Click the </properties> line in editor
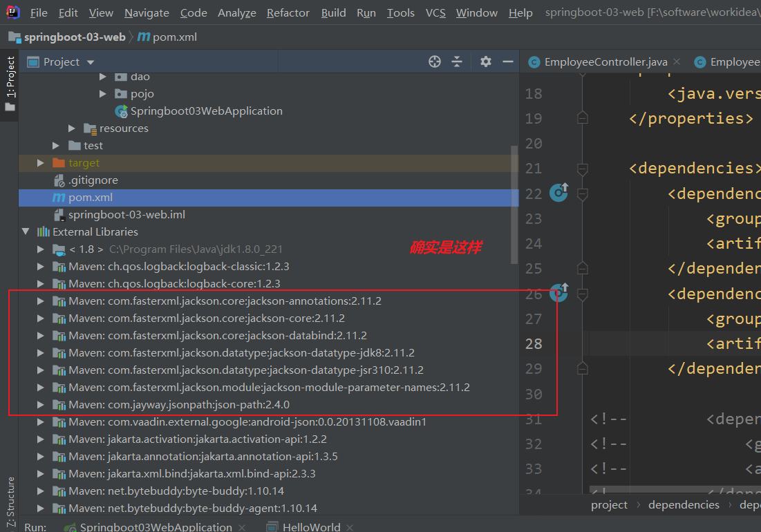 [691, 118]
